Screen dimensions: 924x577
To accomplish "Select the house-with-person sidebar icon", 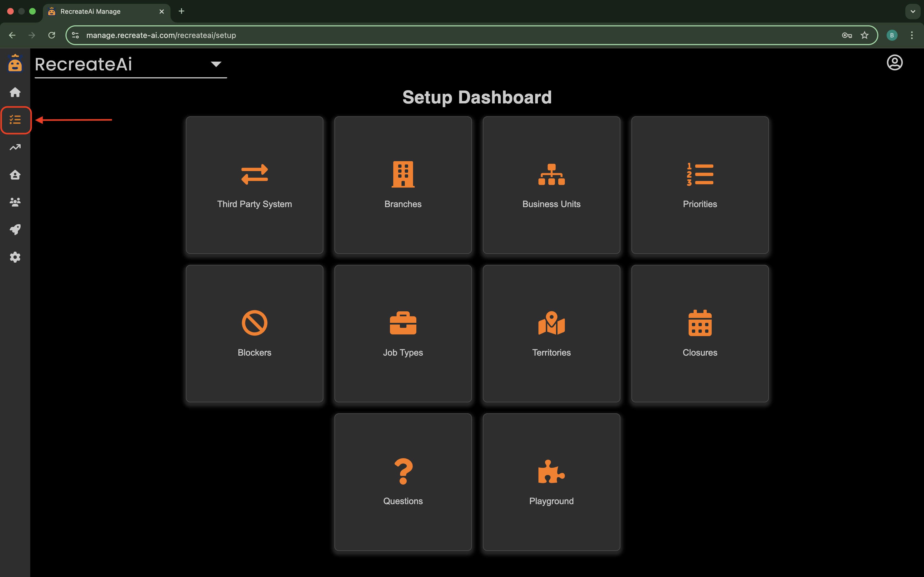I will point(15,175).
